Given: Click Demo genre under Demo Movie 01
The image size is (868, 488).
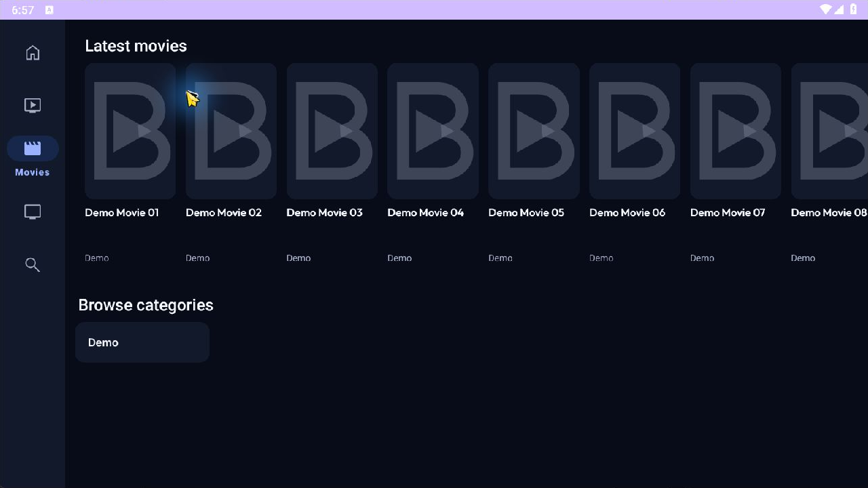Looking at the screenshot, I should coord(97,258).
